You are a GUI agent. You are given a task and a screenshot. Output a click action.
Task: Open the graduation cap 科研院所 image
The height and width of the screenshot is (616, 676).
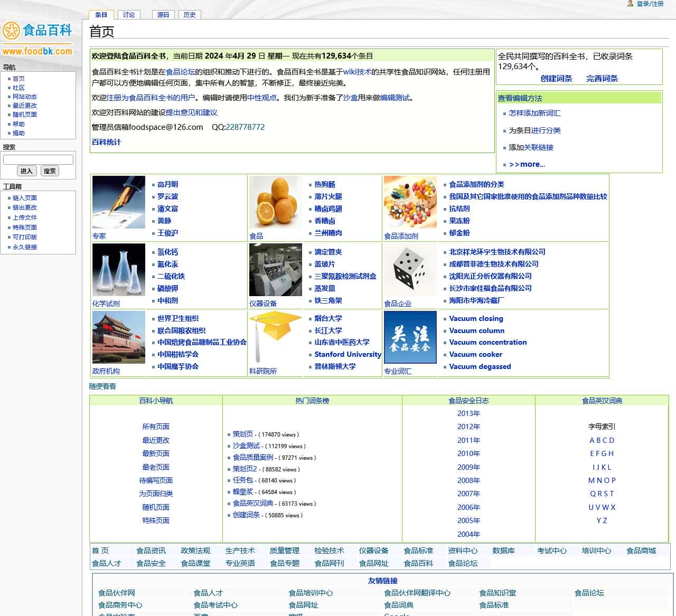(x=276, y=334)
